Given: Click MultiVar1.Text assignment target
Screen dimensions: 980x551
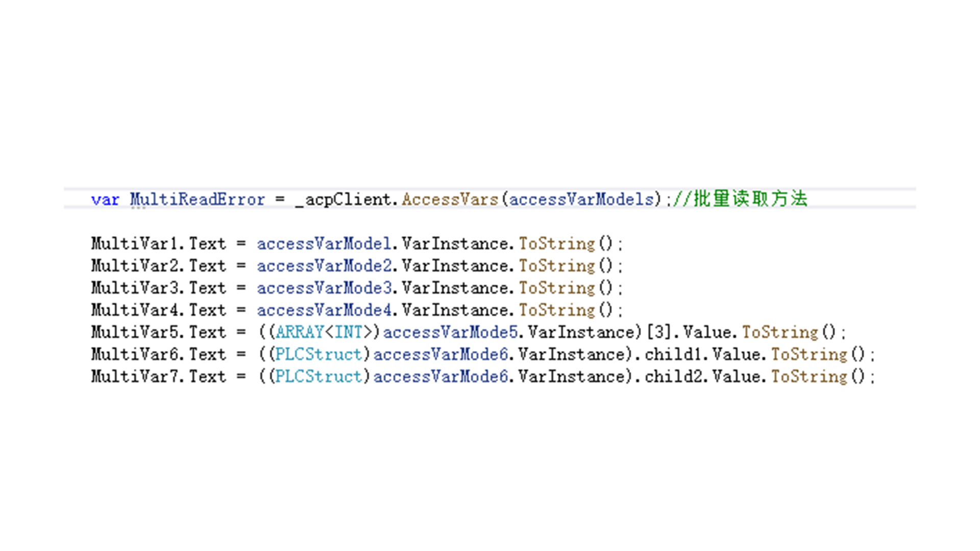Looking at the screenshot, I should (159, 244).
